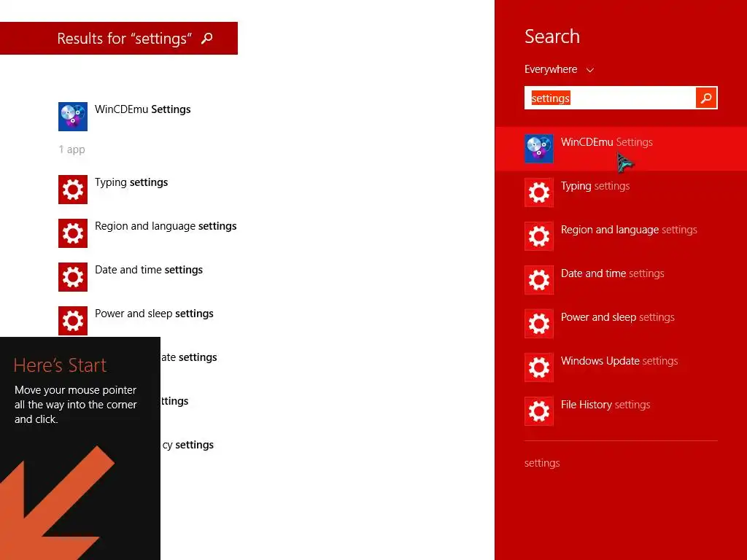
Task: Click Region and language gear icon in Search pane
Action: [539, 236]
